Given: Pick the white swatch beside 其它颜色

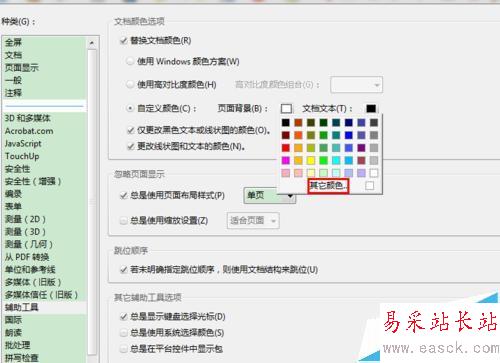Looking at the screenshot, I should tap(369, 186).
